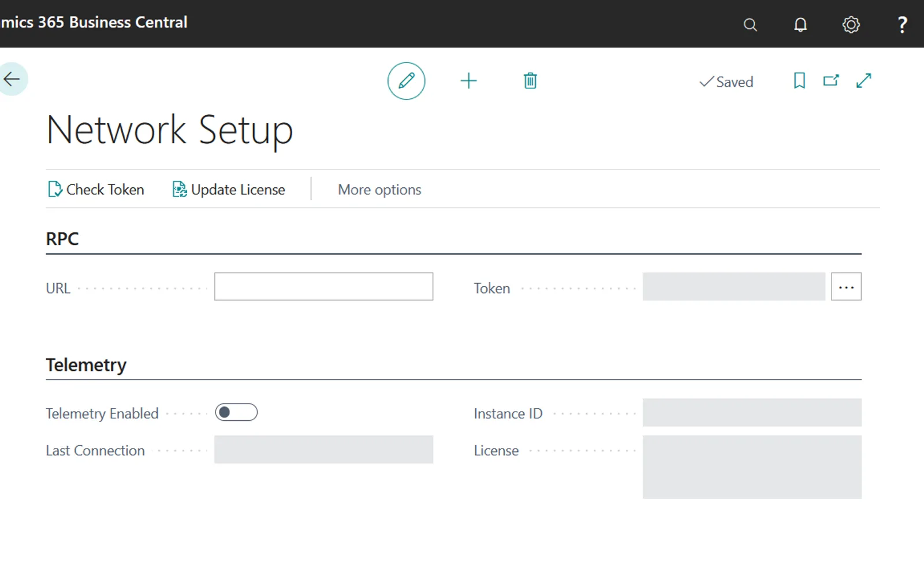Viewport: 924px width, 578px height.
Task: Run the Check Token action
Action: pos(96,190)
